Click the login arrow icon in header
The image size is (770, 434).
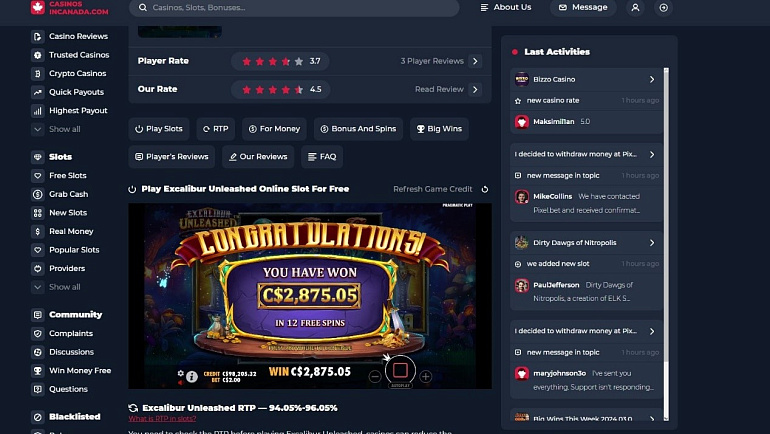pyautogui.click(x=663, y=8)
